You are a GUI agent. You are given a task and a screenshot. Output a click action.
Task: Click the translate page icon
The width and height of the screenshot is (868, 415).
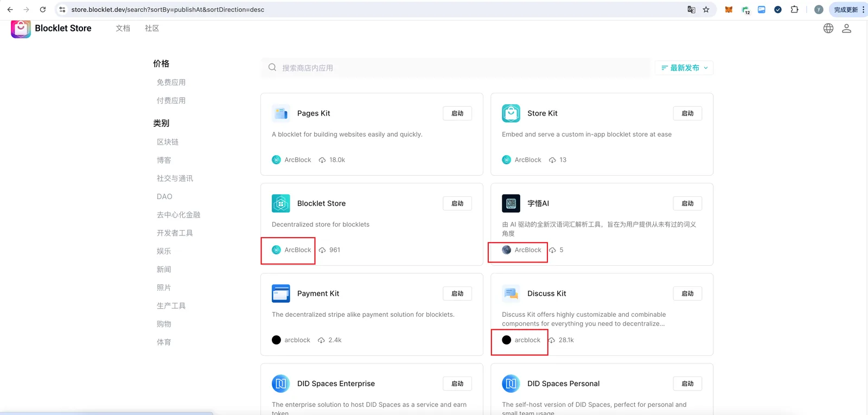(691, 9)
